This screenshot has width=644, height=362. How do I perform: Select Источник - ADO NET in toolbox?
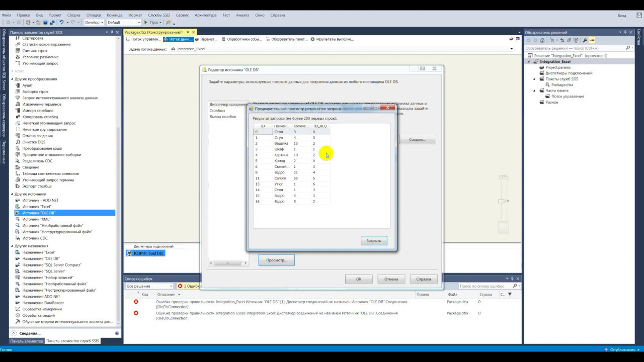pyautogui.click(x=40, y=200)
